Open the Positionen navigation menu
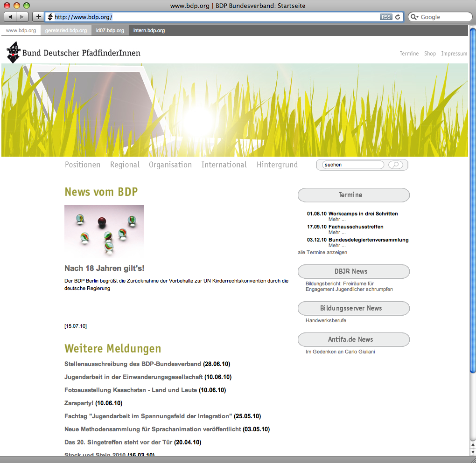Viewport: 476px width, 463px height. (83, 165)
